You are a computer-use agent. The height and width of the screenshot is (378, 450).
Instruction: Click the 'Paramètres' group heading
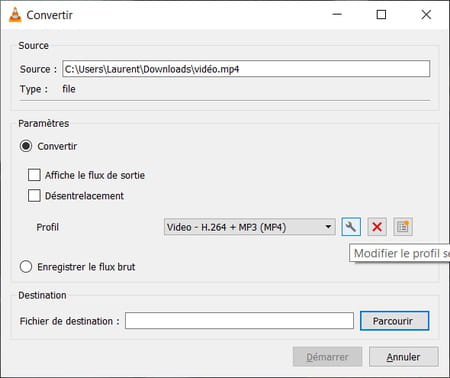[44, 123]
